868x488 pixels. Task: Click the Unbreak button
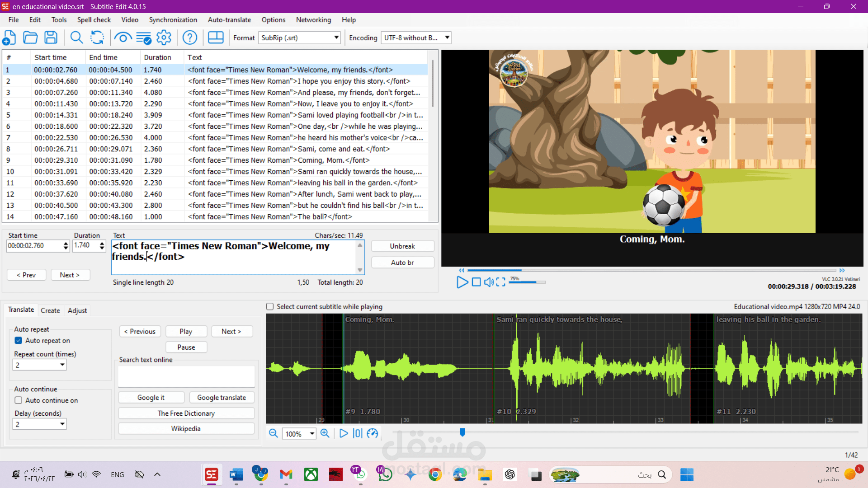pyautogui.click(x=402, y=246)
